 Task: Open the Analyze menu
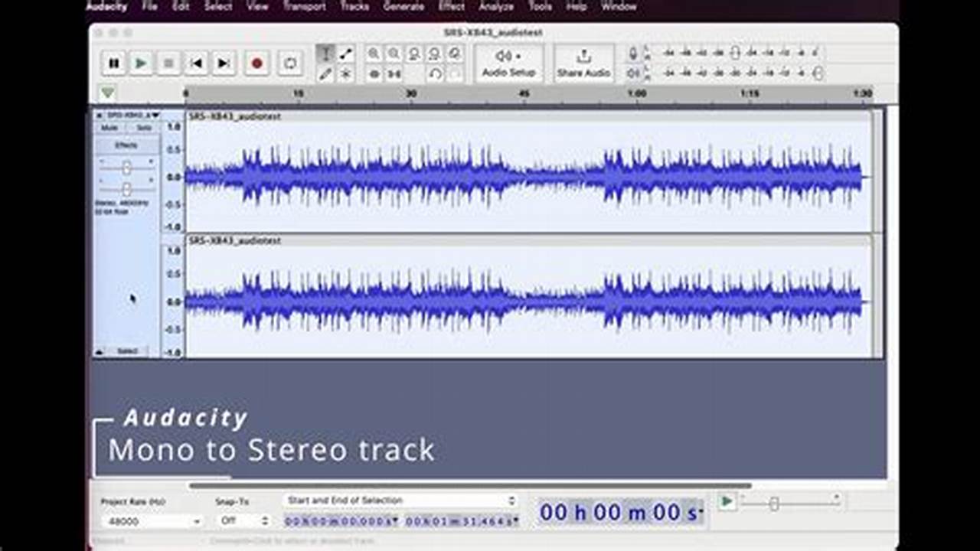(496, 6)
